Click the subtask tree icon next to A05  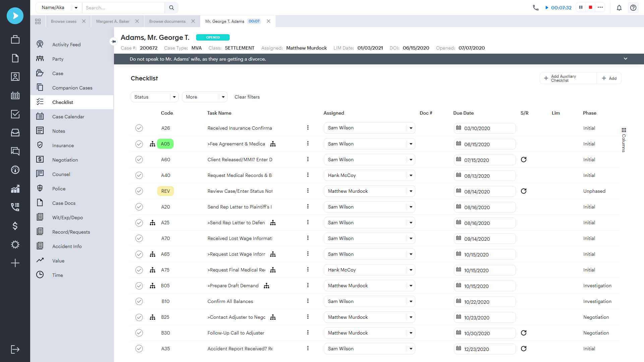pos(153,144)
